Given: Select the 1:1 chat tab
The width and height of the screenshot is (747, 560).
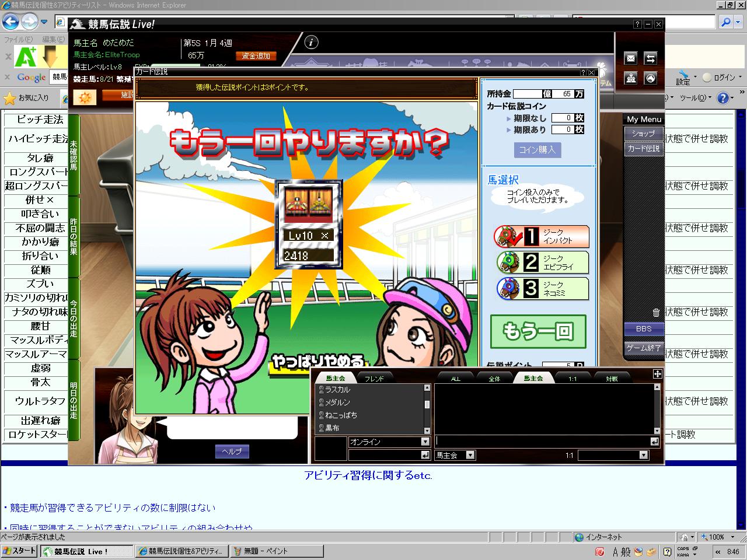Looking at the screenshot, I should (573, 379).
